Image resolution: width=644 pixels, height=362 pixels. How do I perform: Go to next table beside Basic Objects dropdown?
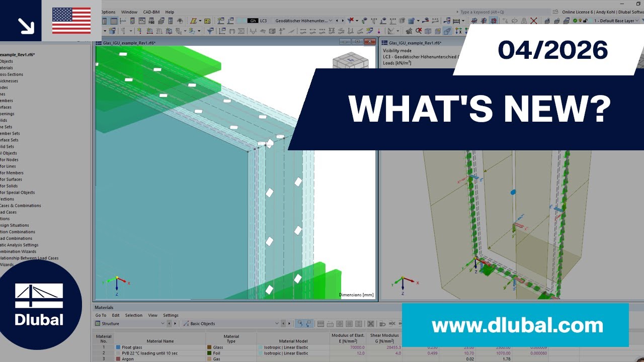click(x=289, y=324)
